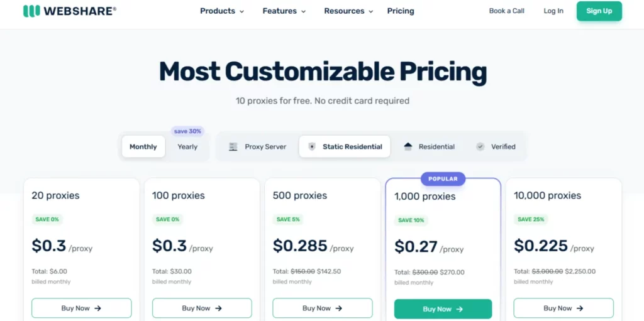The image size is (644, 321).
Task: Click the Static Residential shield icon
Action: tap(312, 146)
